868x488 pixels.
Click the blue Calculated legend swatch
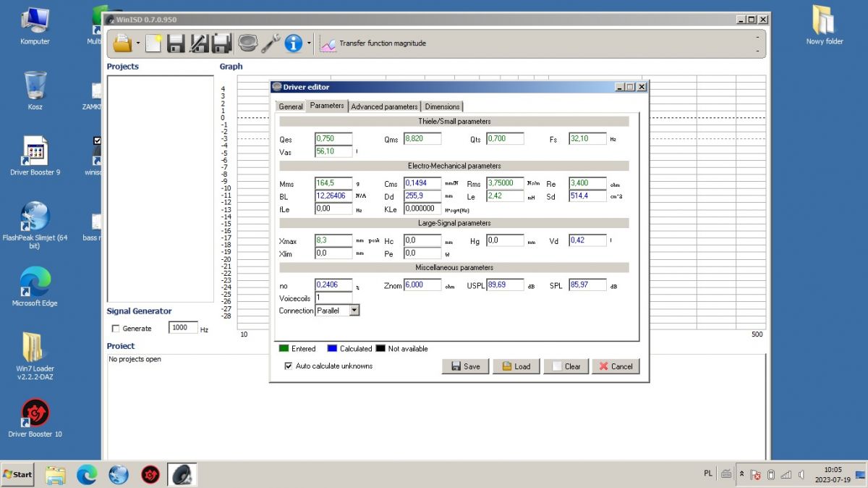[x=332, y=349]
